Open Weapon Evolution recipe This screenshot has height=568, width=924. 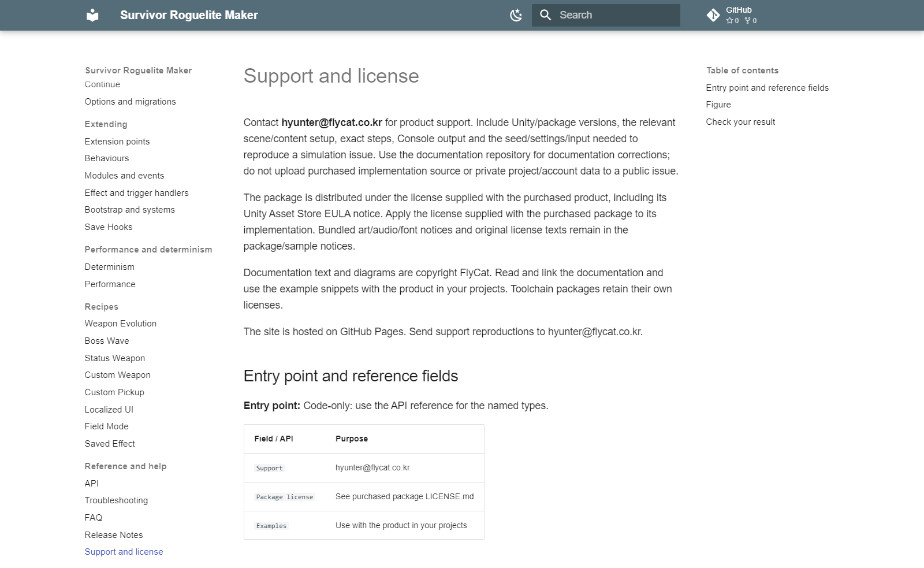tap(120, 324)
